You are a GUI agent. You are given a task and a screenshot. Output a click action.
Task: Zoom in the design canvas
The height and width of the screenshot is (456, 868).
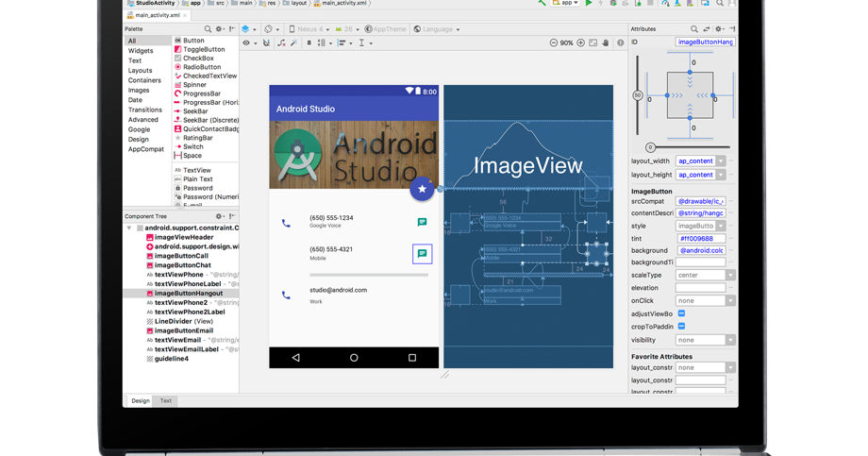tap(580, 42)
